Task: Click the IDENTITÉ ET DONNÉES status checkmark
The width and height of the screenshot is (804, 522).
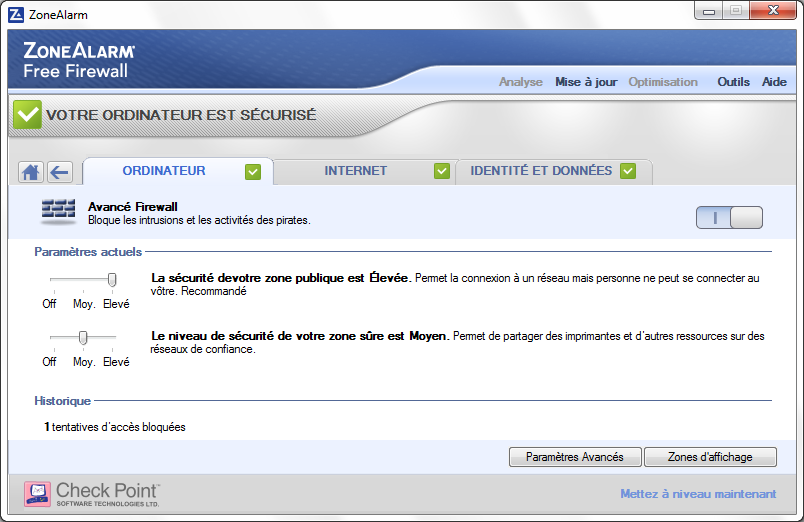Action: pos(628,171)
